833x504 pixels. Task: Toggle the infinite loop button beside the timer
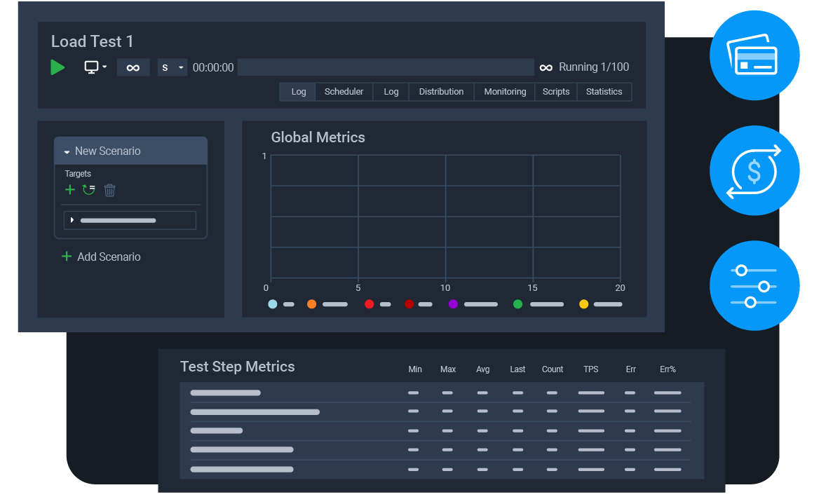pyautogui.click(x=133, y=67)
